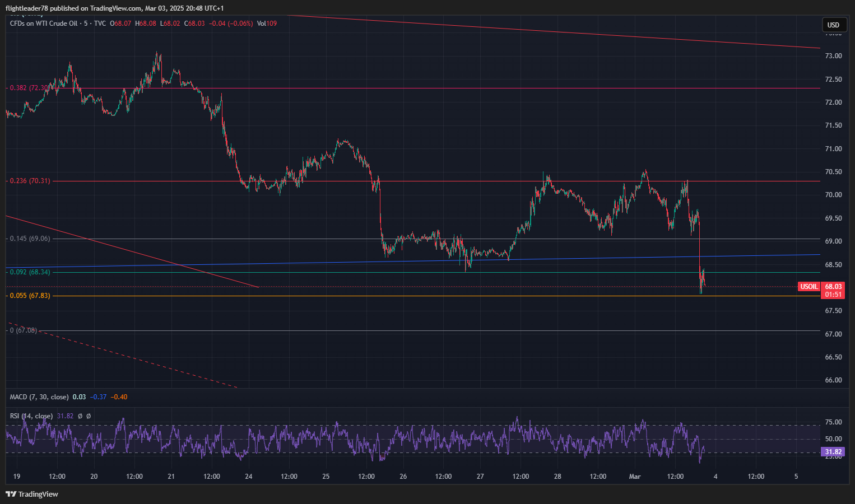
Task: Click date 20 on the time axis
Action: click(94, 477)
